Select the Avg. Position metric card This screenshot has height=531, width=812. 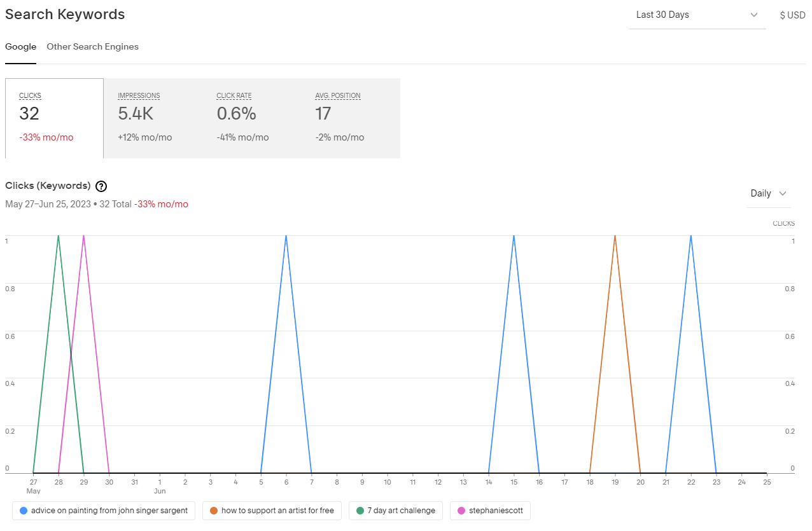350,118
